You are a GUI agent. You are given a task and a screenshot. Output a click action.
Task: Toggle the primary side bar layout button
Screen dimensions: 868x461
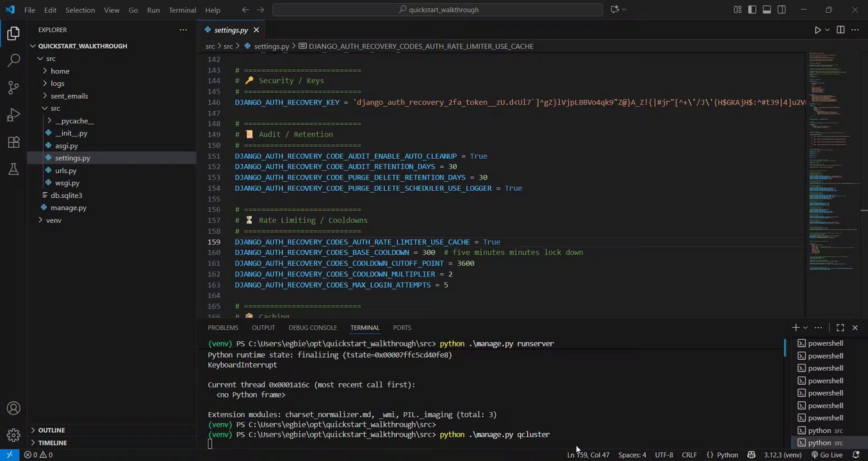pos(751,10)
